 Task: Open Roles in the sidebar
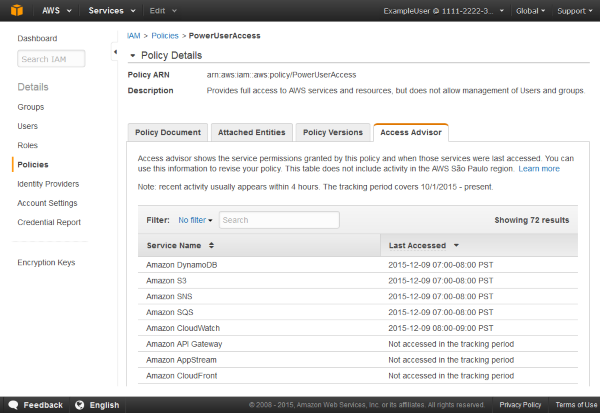click(28, 145)
